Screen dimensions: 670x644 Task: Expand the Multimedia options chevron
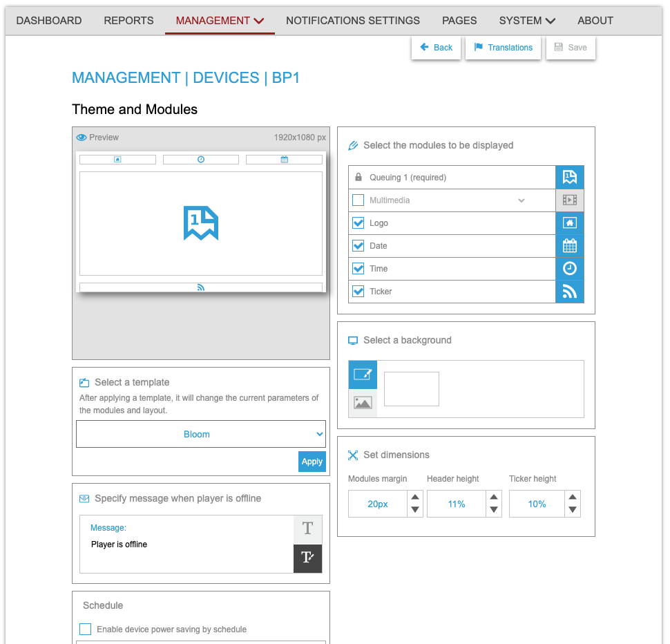pyautogui.click(x=521, y=200)
